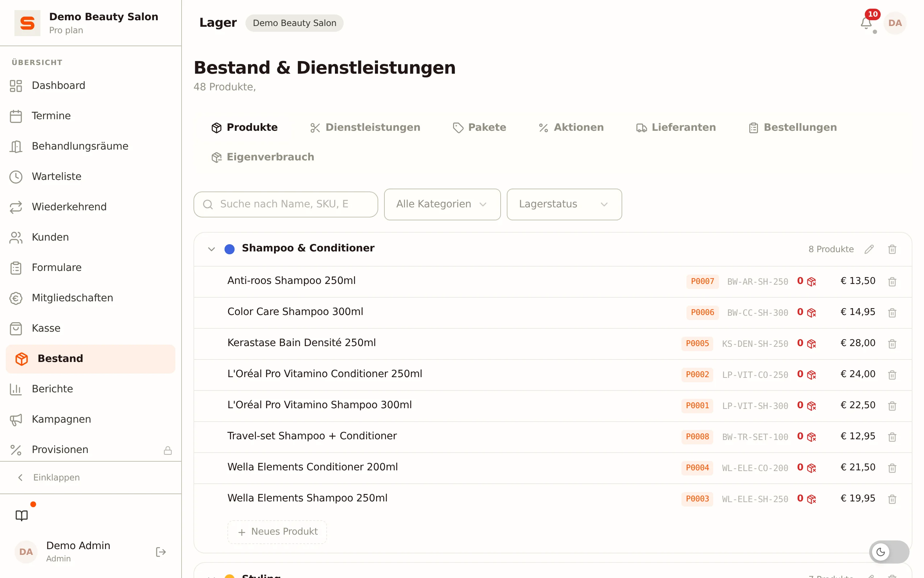This screenshot has width=924, height=578.
Task: Open Kerastase Bain Densité 250ml row
Action: pos(553,344)
